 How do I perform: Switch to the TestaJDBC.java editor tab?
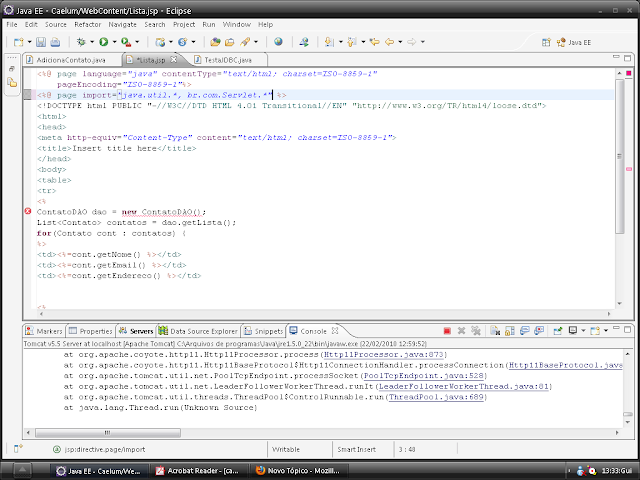coord(228,60)
